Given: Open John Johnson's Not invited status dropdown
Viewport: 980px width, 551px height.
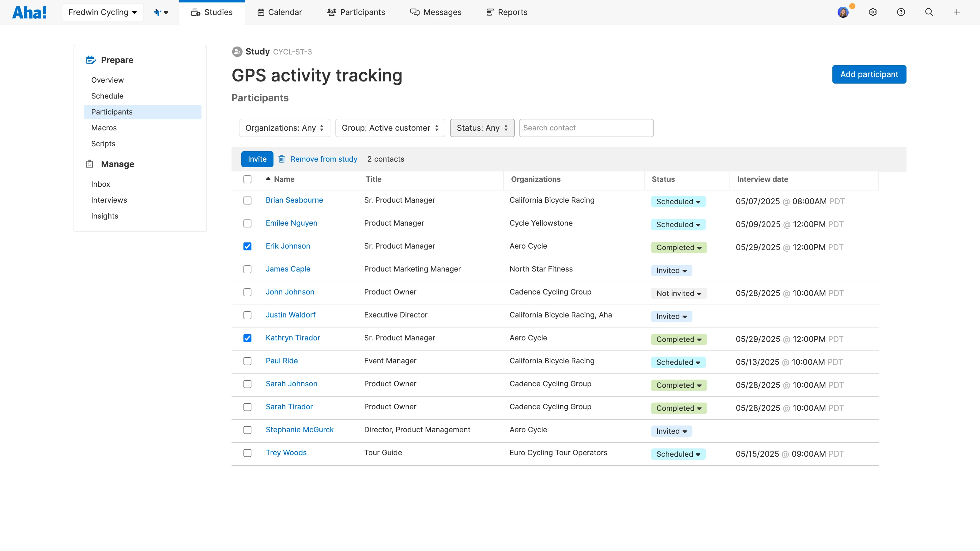Looking at the screenshot, I should 678,293.
